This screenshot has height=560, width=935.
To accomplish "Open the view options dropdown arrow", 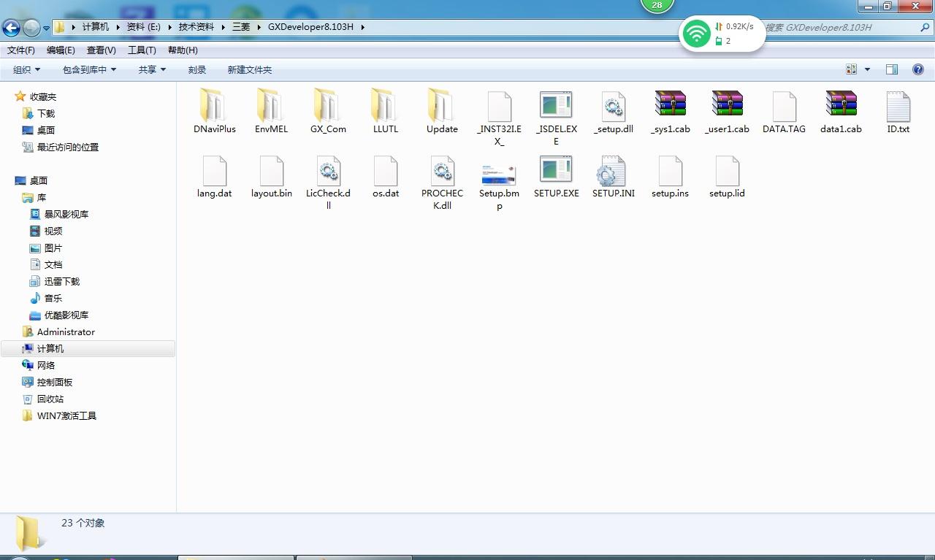I will point(867,69).
